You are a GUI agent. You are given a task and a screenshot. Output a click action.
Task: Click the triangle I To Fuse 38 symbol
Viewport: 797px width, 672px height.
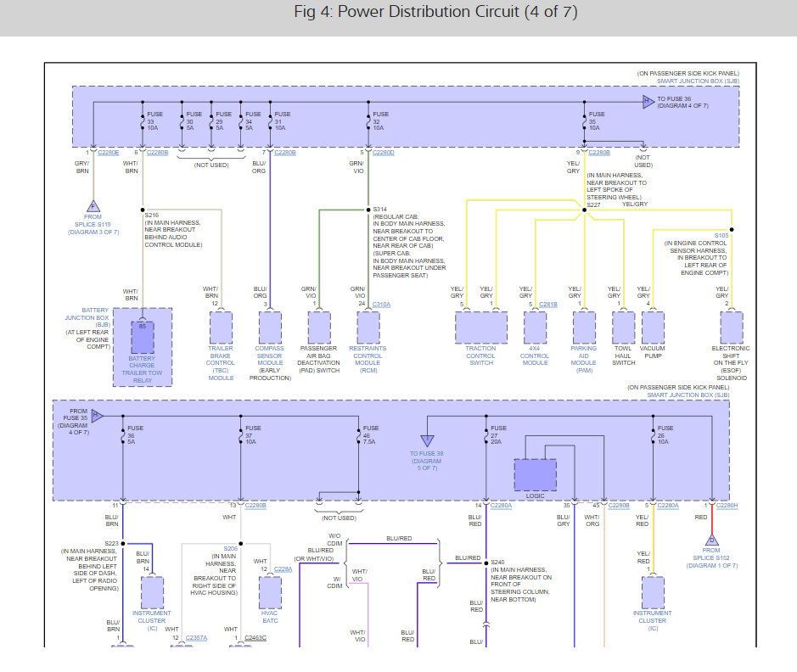tap(428, 440)
